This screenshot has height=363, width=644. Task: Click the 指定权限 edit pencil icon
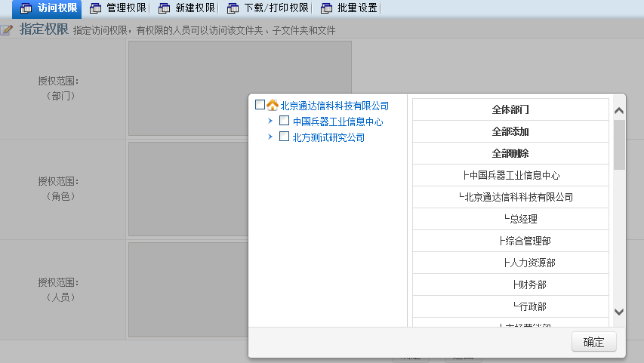click(x=7, y=30)
